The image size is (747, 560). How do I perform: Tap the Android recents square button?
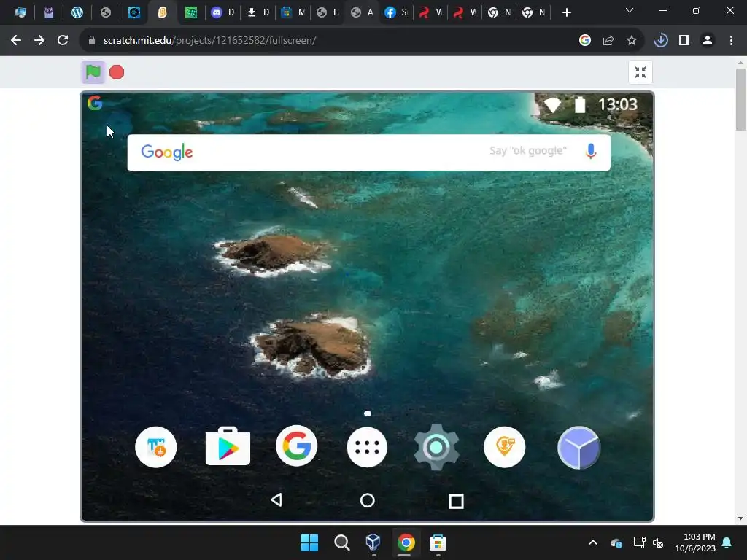pyautogui.click(x=456, y=501)
